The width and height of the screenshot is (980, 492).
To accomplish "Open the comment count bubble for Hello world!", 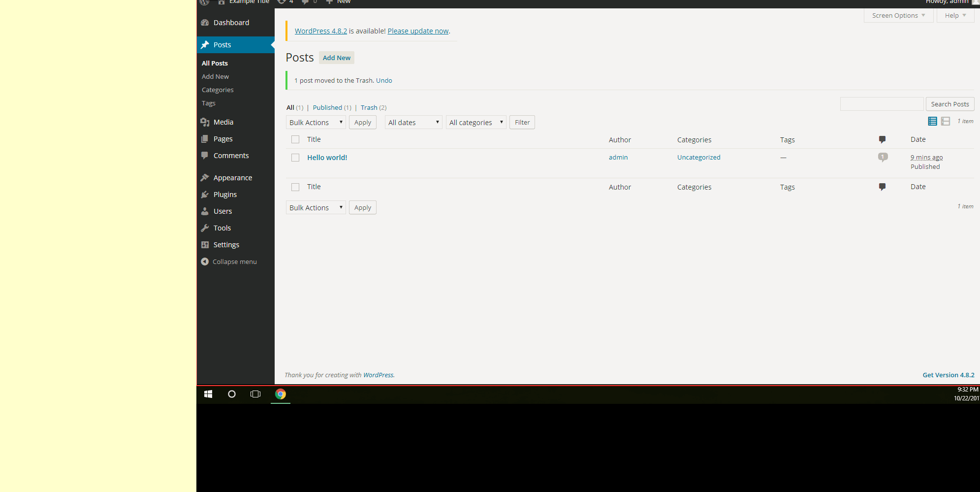I will [883, 157].
